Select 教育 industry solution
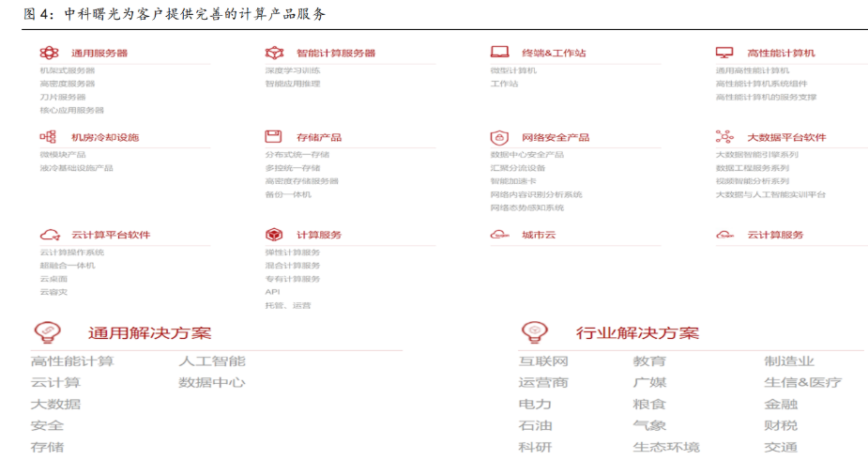This screenshot has height=460, width=868. [x=650, y=361]
